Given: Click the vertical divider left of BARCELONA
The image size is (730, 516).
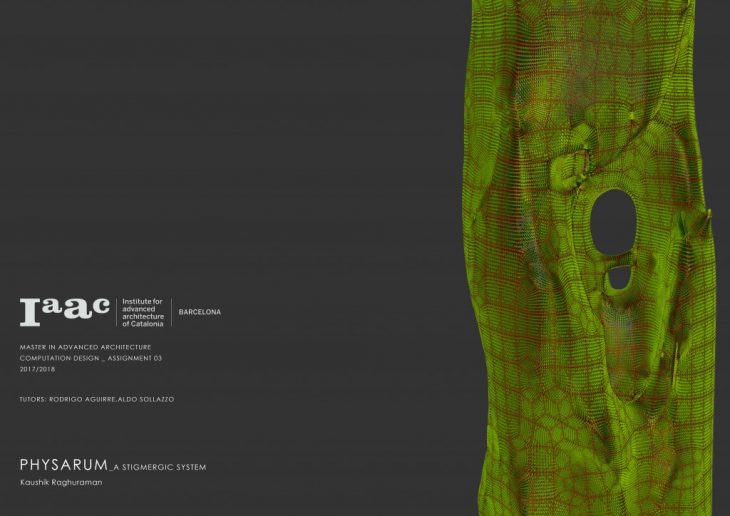Looking at the screenshot, I should click(x=171, y=312).
